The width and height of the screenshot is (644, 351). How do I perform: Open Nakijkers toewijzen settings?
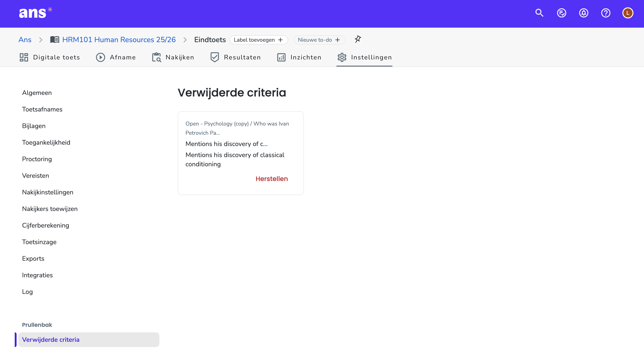[50, 209]
